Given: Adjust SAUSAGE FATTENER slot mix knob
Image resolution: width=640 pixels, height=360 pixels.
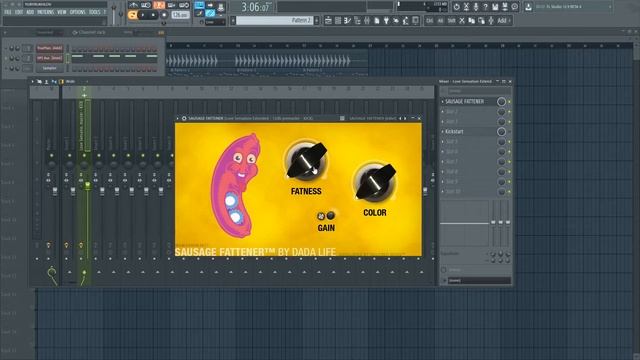Looking at the screenshot, I should coord(501,101).
